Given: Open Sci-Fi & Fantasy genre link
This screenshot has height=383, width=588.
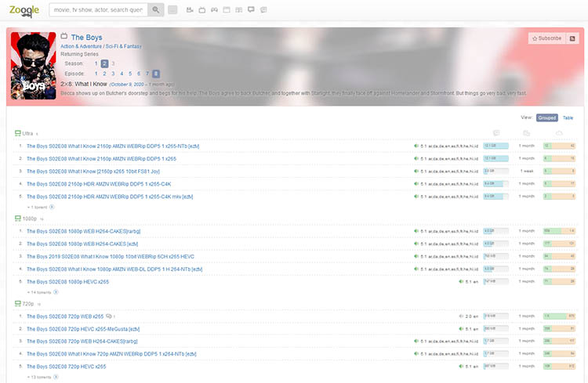Looking at the screenshot, I should click(x=124, y=46).
